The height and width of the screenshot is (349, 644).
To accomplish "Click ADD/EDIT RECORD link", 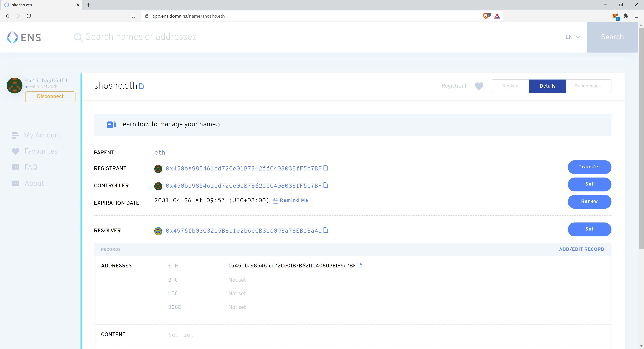I will 581,249.
